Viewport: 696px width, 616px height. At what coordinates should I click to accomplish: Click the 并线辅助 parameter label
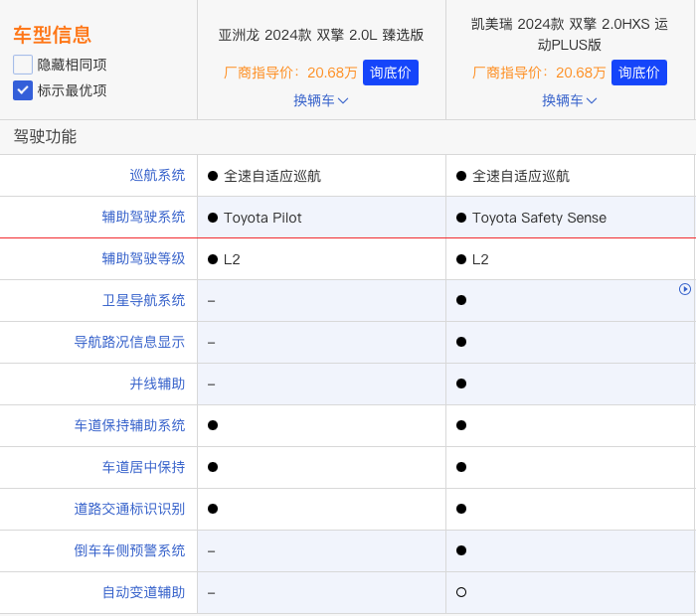click(x=157, y=384)
